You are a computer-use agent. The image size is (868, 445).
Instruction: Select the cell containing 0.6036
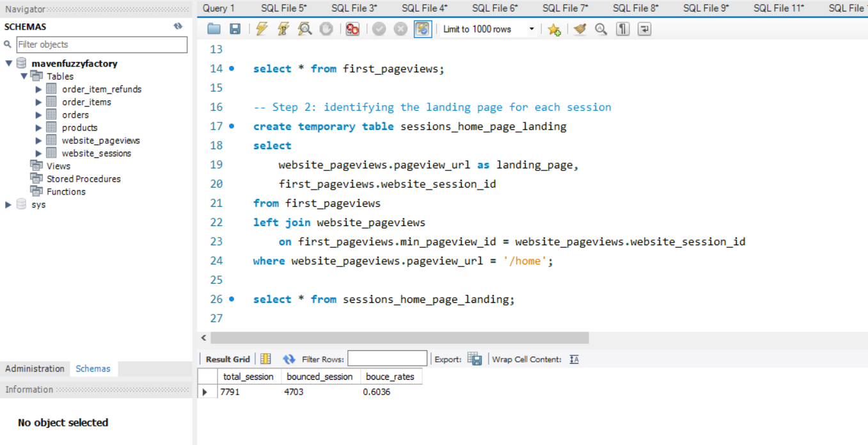[390, 391]
